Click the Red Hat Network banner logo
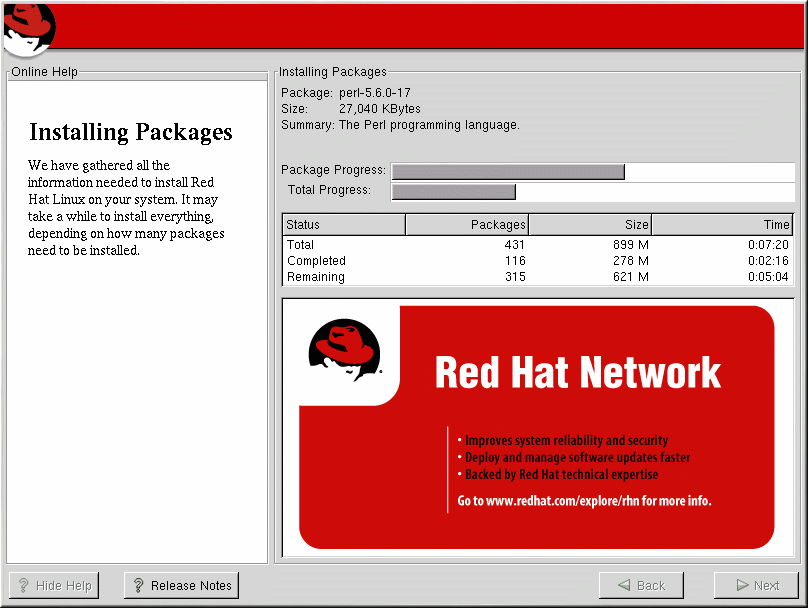 coord(345,350)
